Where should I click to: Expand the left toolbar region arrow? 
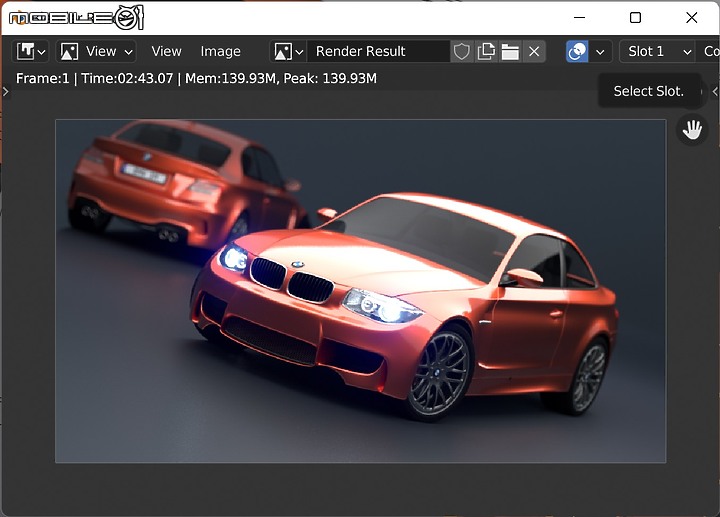click(x=6, y=92)
